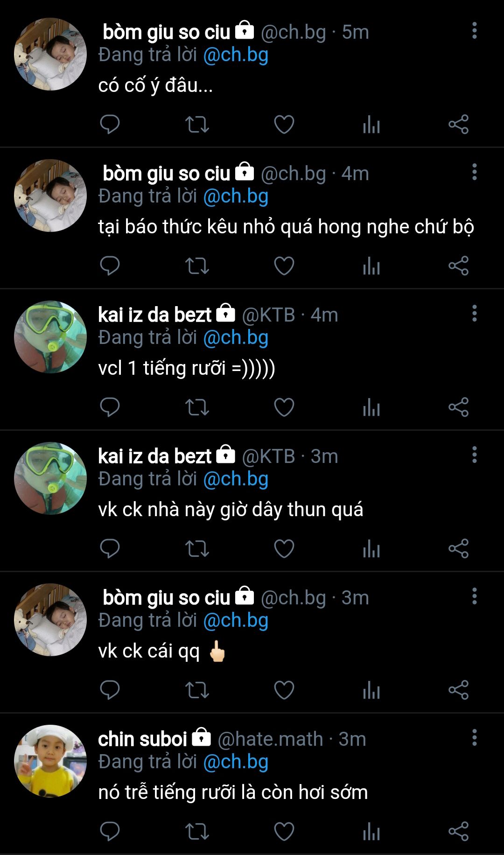Like chin suboi's reply tweet
Viewport: 504px width, 855px height.
tap(284, 831)
